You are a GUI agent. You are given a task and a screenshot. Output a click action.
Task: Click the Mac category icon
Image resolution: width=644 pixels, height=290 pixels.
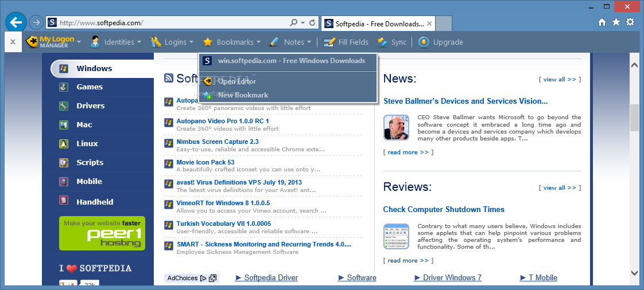coord(63,125)
